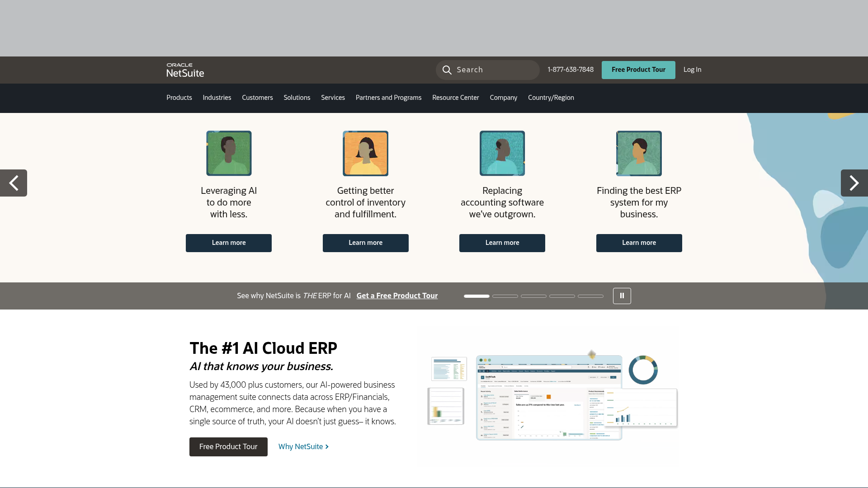Screen dimensions: 868x488
Task: Open the Resource Center dropdown
Action: (455, 98)
